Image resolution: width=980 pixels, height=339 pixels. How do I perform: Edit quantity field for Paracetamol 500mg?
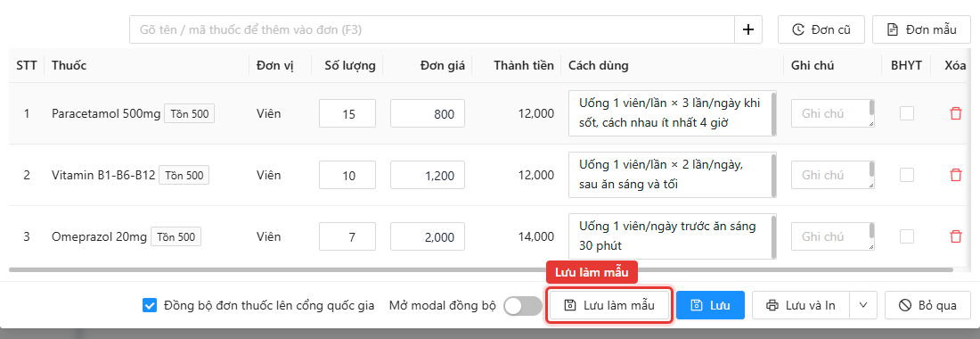tap(347, 114)
